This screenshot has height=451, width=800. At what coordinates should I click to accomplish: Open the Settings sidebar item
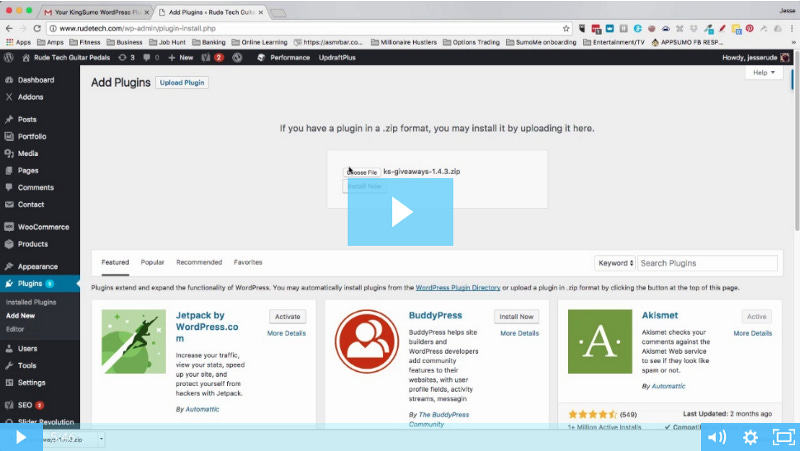coord(31,383)
